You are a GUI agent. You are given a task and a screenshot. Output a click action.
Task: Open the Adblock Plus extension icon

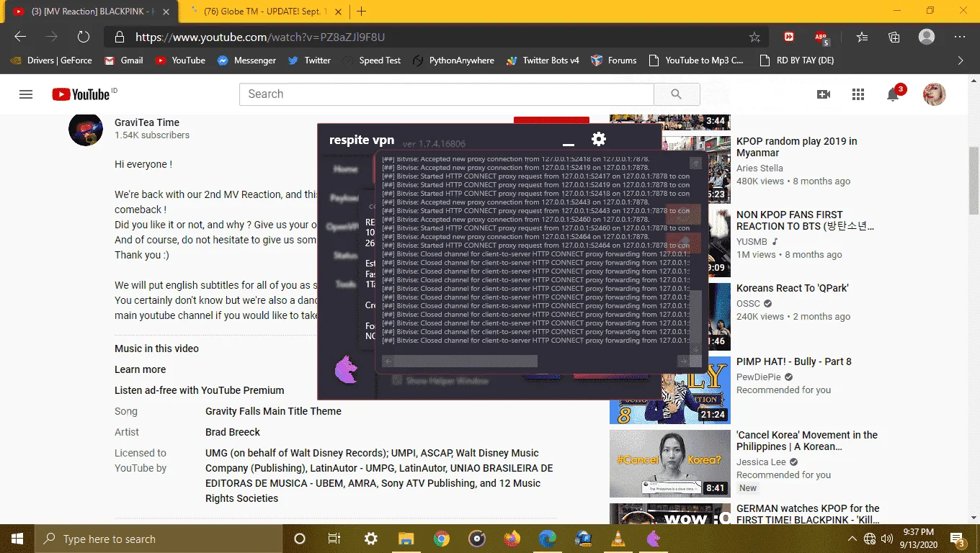(821, 37)
